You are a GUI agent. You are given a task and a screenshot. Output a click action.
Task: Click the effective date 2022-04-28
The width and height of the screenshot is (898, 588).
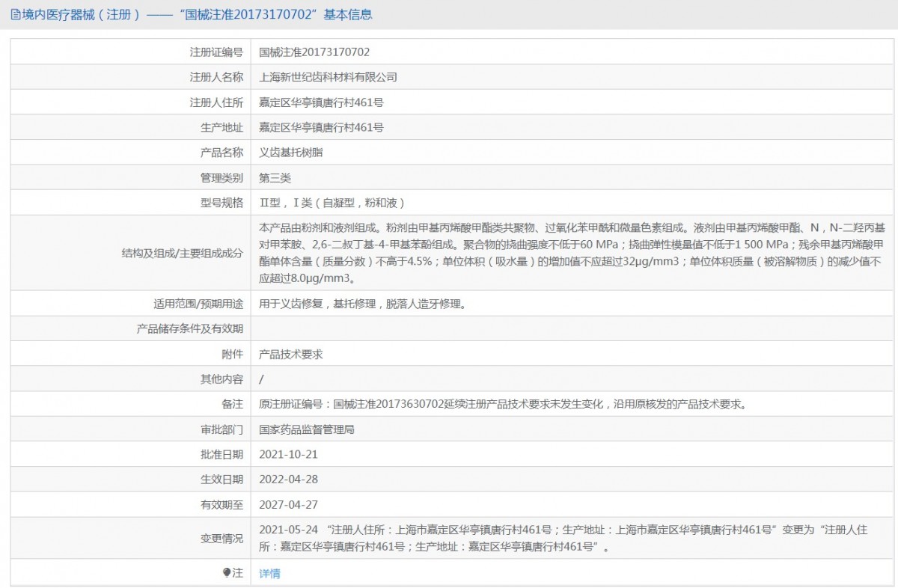click(288, 480)
